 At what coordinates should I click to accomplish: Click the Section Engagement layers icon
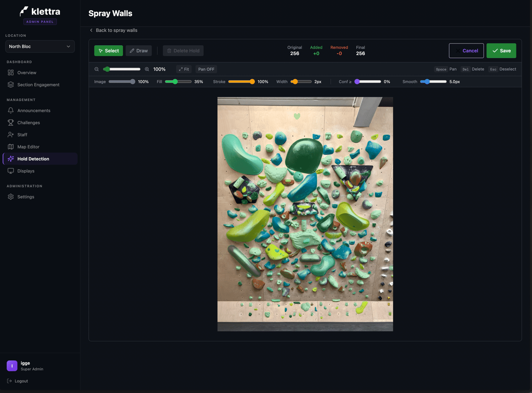pyautogui.click(x=11, y=84)
